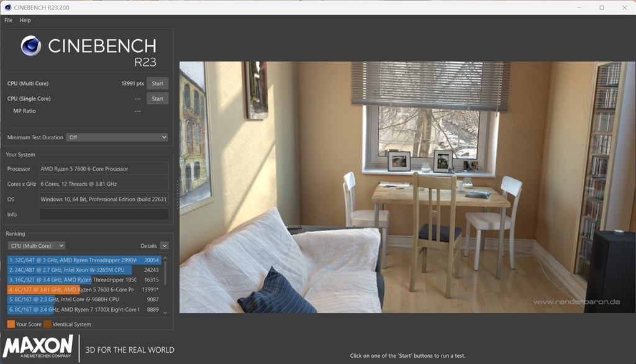Start the CPU Single Core test
636x364 pixels.
(157, 99)
